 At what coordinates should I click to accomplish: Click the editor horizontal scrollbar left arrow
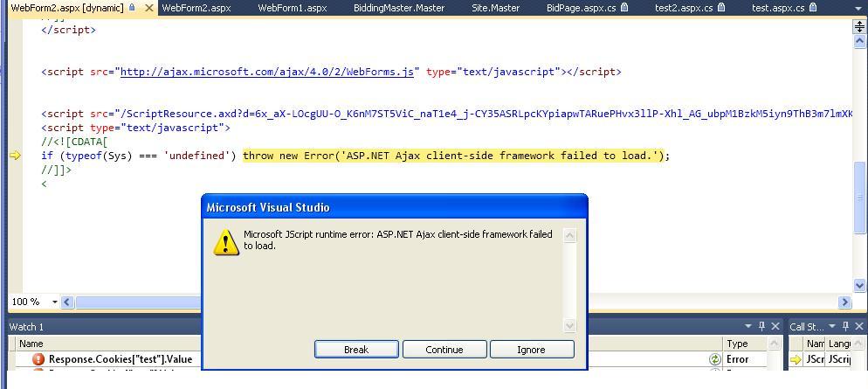67,302
